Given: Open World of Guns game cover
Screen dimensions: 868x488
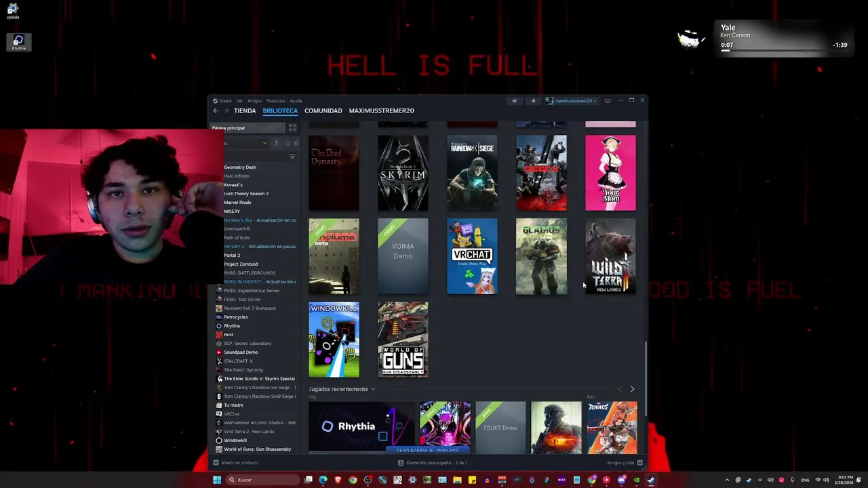Looking at the screenshot, I should [403, 340].
